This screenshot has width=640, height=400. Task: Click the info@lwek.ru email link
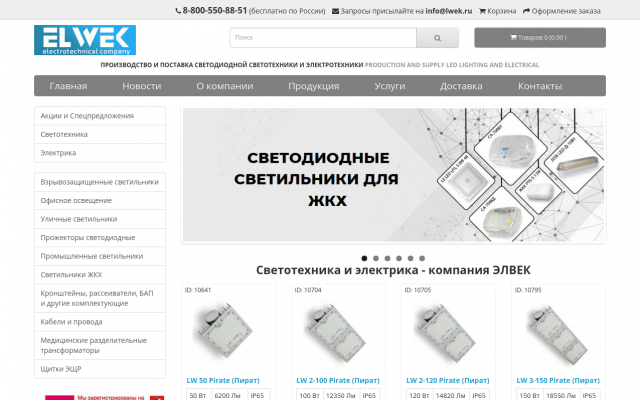(449, 11)
